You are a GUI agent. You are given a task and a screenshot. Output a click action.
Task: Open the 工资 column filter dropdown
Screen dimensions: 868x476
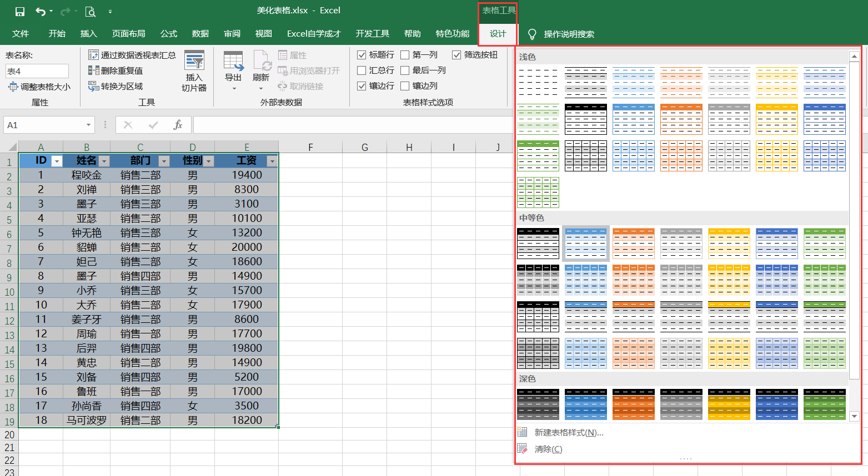272,161
